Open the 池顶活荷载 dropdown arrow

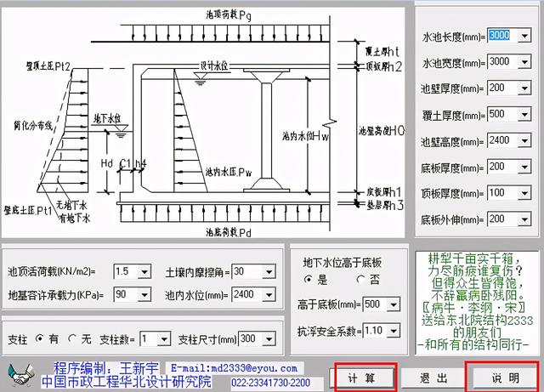[144, 272]
